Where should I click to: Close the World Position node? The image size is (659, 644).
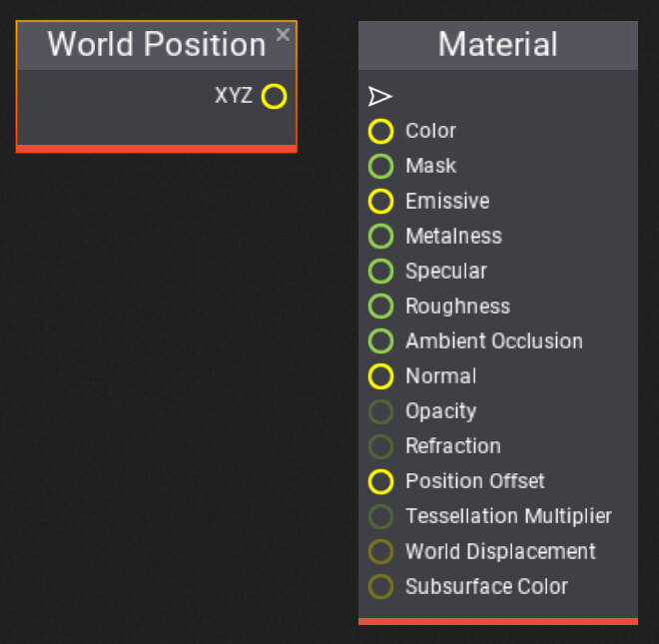(283, 35)
